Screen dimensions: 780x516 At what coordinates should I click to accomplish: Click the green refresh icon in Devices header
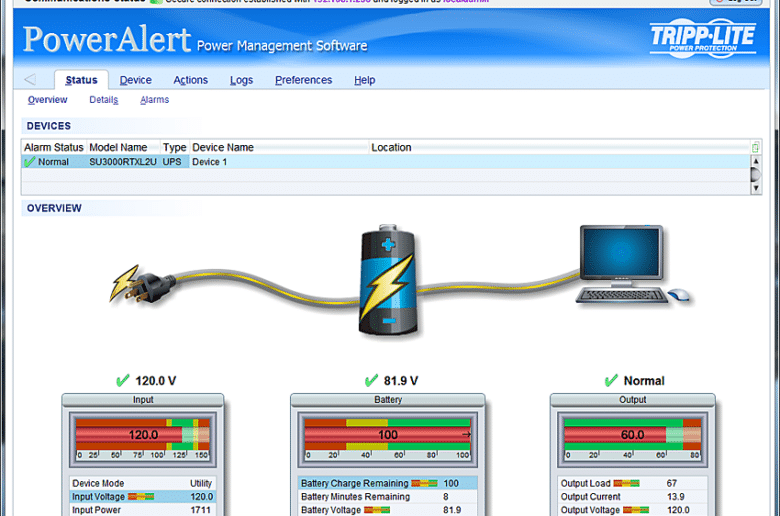click(x=755, y=147)
